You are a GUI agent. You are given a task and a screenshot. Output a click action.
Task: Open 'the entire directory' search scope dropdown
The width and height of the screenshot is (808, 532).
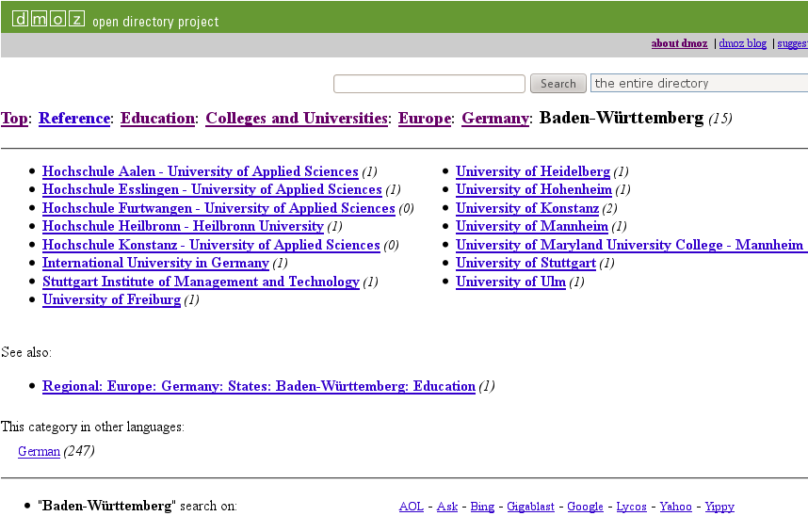click(x=698, y=84)
